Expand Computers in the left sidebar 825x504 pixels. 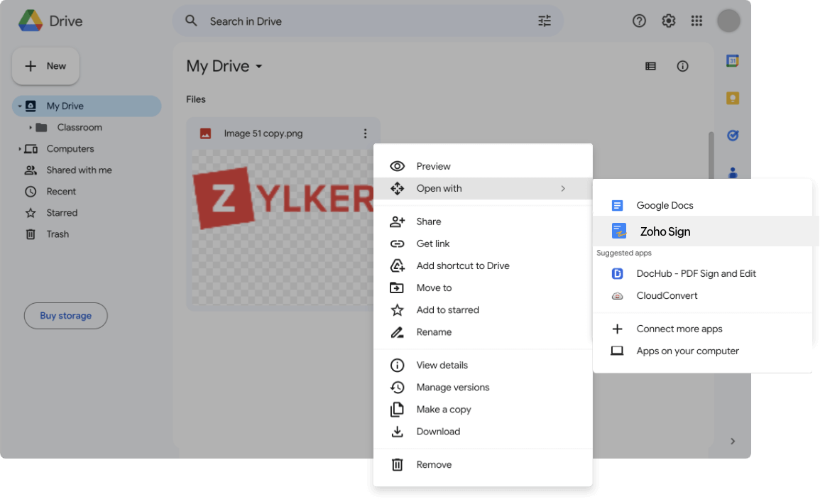point(21,148)
